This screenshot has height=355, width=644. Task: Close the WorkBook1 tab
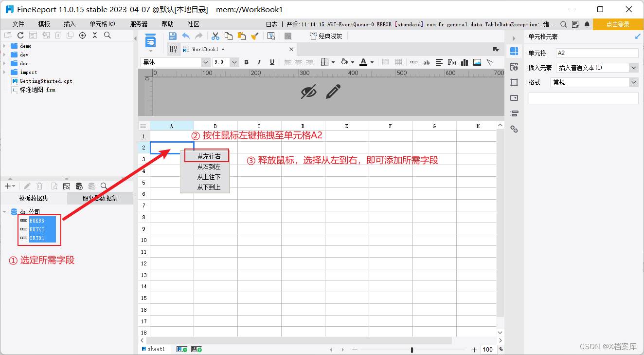click(x=291, y=49)
